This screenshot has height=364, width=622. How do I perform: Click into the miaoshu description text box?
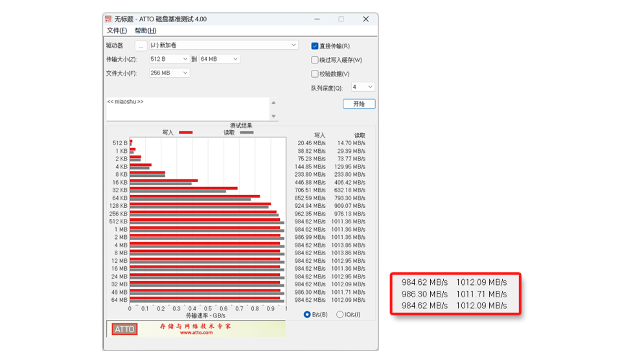(x=188, y=109)
